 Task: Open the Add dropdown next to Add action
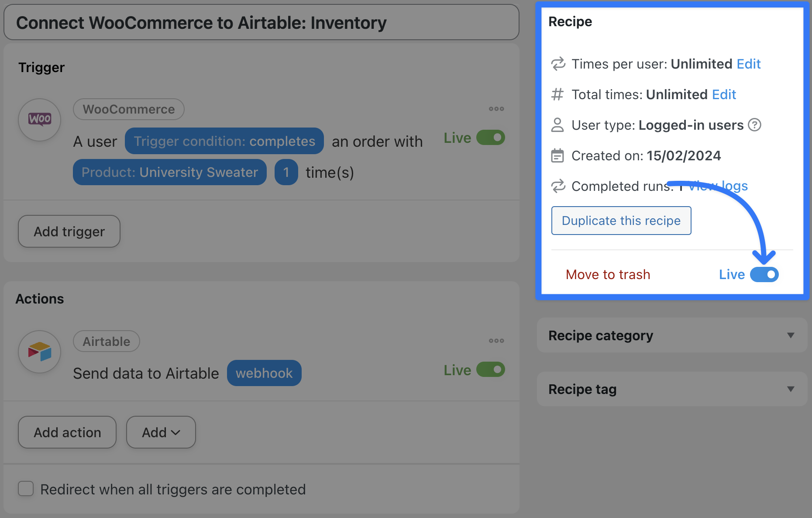click(x=161, y=432)
